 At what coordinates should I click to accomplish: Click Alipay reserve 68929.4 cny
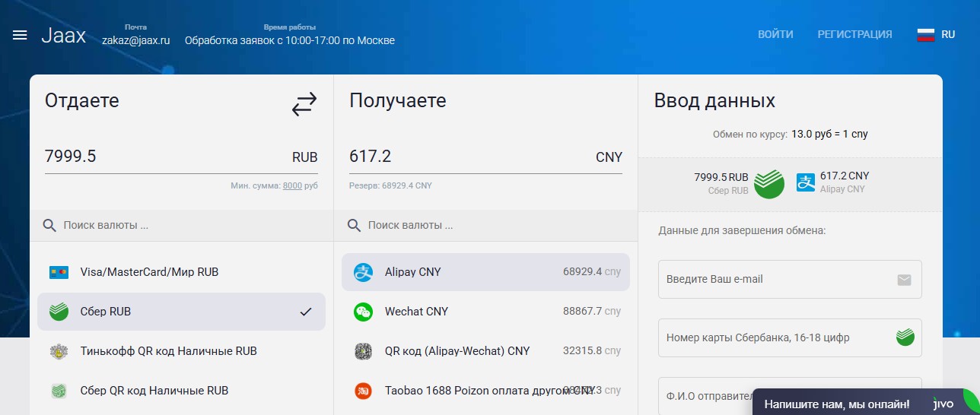(x=592, y=272)
